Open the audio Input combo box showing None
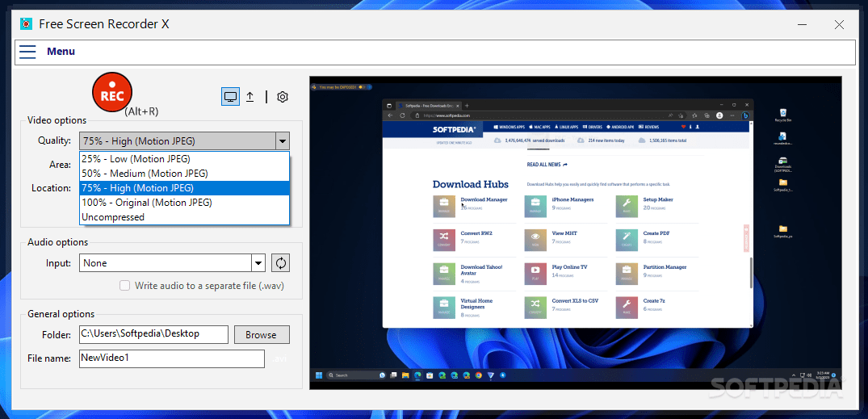The height and width of the screenshot is (419, 868). (172, 263)
